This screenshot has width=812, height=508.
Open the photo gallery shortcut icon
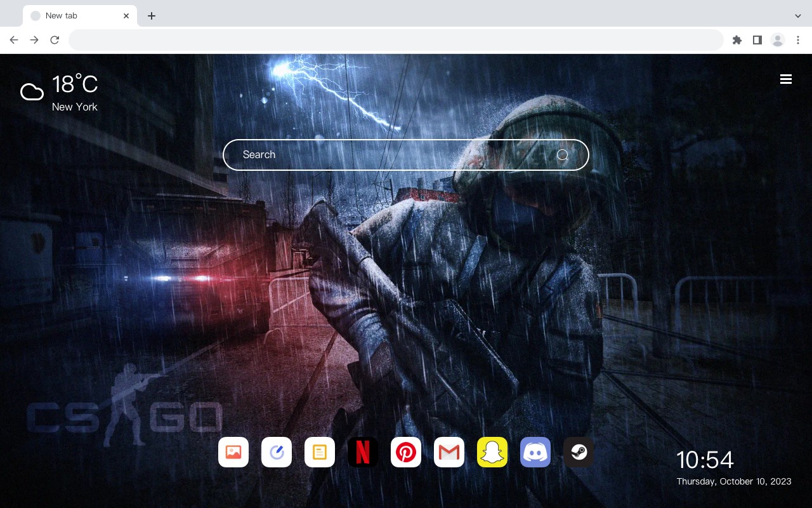pyautogui.click(x=233, y=452)
